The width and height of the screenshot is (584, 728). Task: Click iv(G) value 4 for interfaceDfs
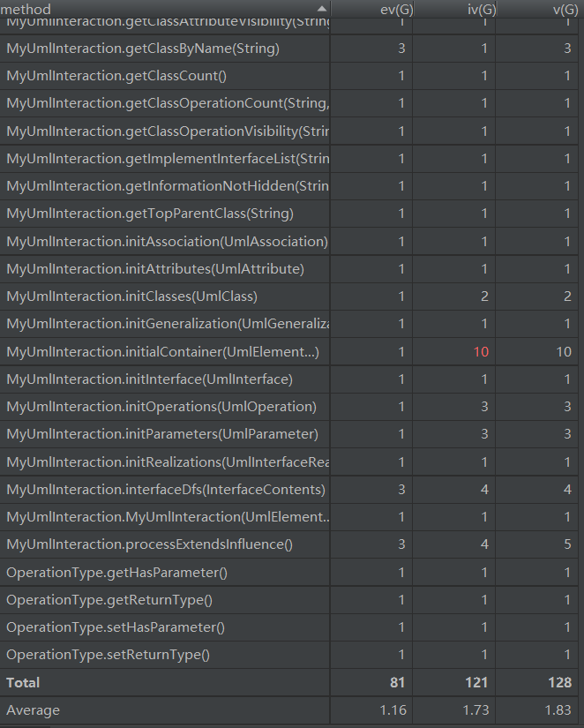click(x=484, y=490)
